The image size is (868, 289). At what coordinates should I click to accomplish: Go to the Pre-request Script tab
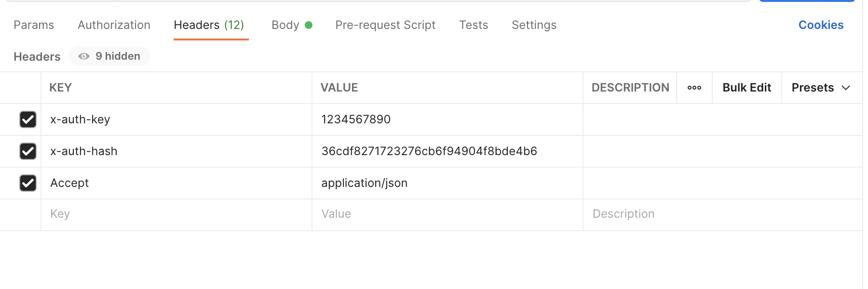pyautogui.click(x=385, y=25)
